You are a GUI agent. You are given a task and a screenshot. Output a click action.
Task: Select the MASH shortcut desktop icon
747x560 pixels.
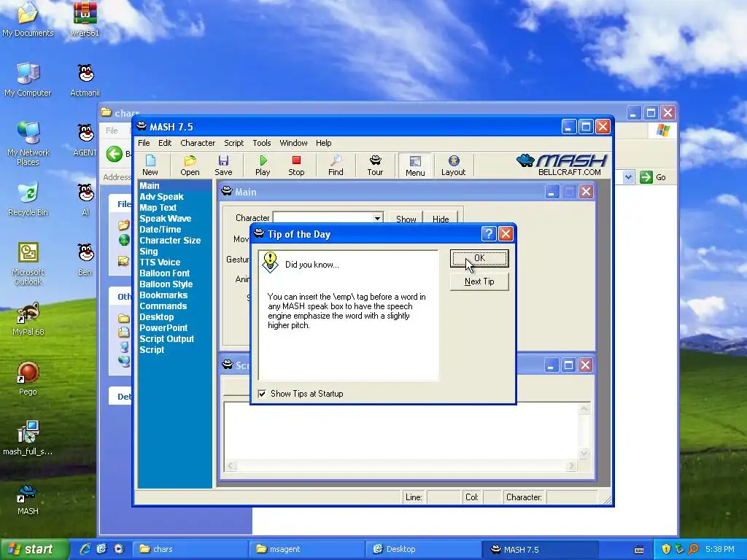pyautogui.click(x=28, y=499)
